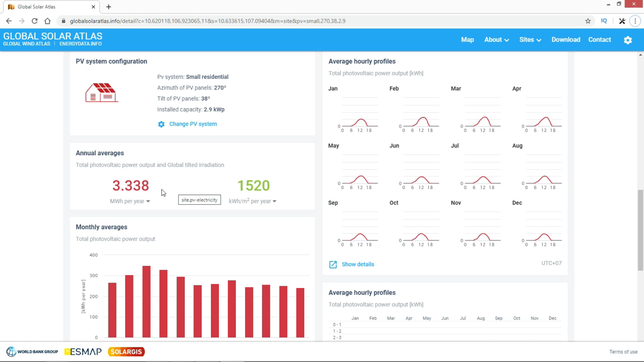Image resolution: width=644 pixels, height=362 pixels.
Task: Open the MWh per year unit dropdown
Action: click(x=130, y=201)
